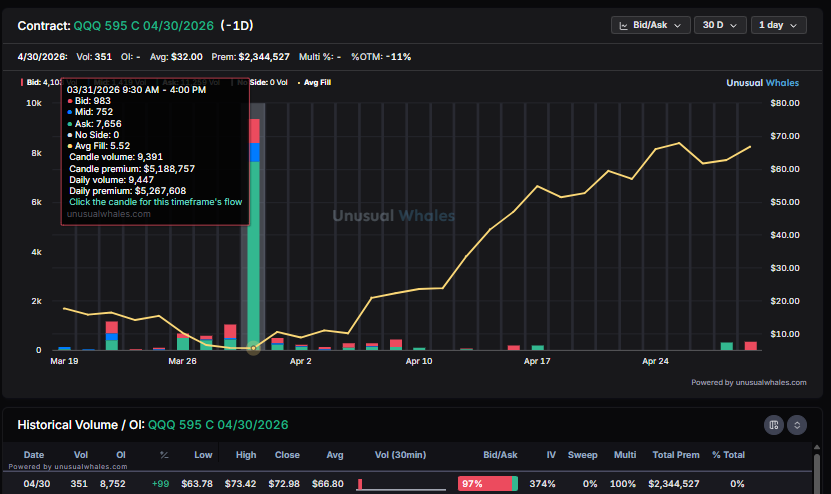The width and height of the screenshot is (831, 494).
Task: Click the $66.80 average price cell
Action: 328,484
